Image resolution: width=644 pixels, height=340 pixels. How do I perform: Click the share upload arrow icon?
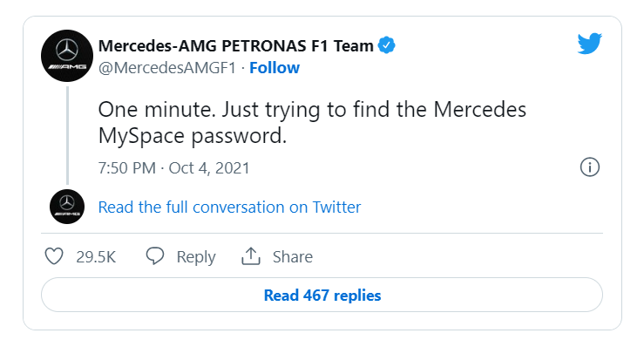(250, 256)
